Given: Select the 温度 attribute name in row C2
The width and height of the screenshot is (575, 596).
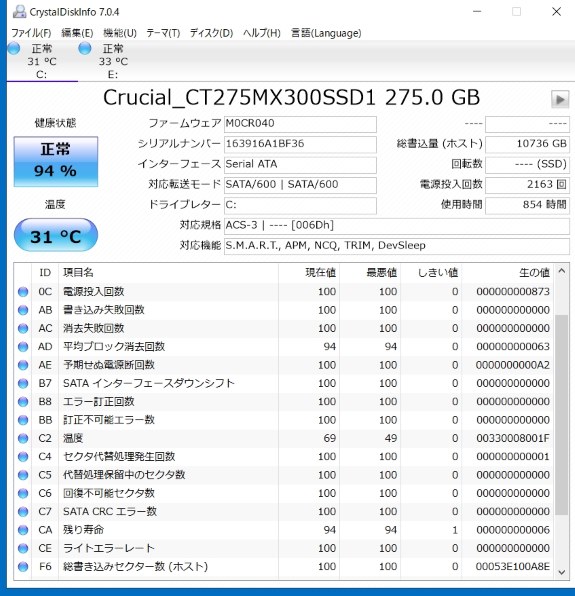Looking at the screenshot, I should pyautogui.click(x=73, y=438).
